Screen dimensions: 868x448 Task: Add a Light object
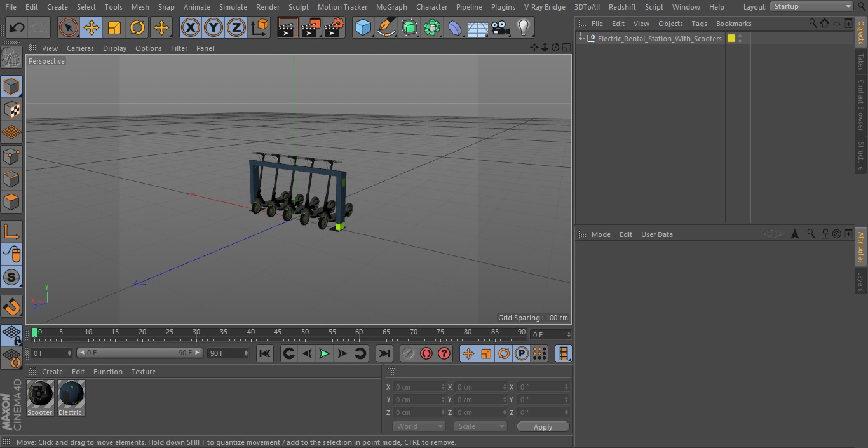click(x=523, y=27)
